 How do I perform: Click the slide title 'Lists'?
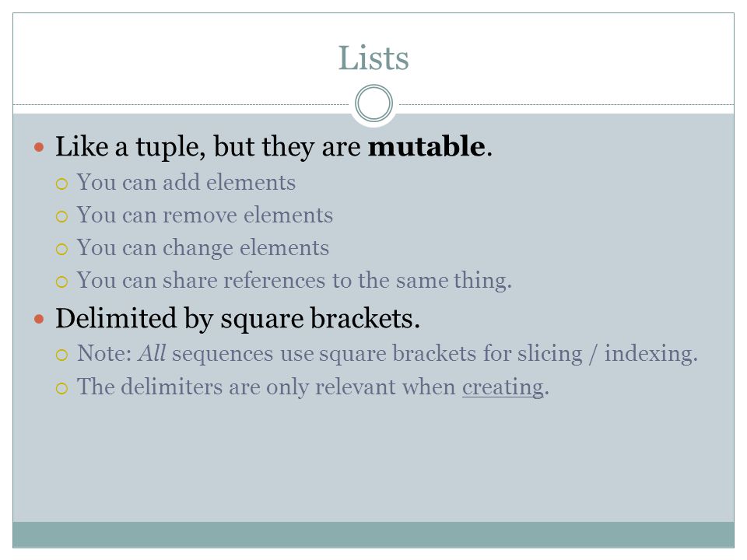tap(373, 58)
